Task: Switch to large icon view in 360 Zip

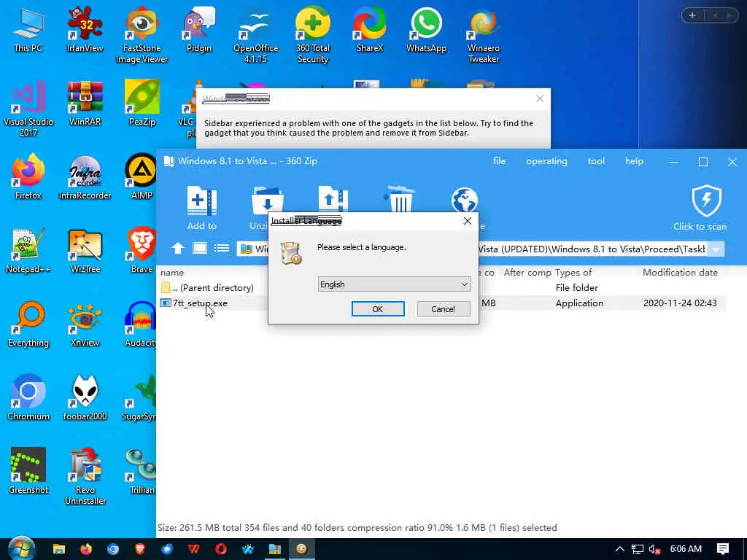Action: click(x=200, y=248)
